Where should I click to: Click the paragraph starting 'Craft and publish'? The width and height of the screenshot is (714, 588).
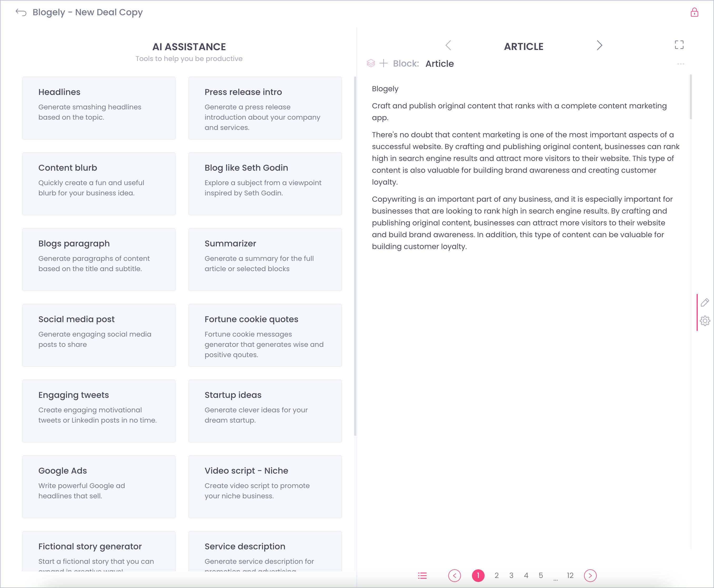pyautogui.click(x=519, y=112)
